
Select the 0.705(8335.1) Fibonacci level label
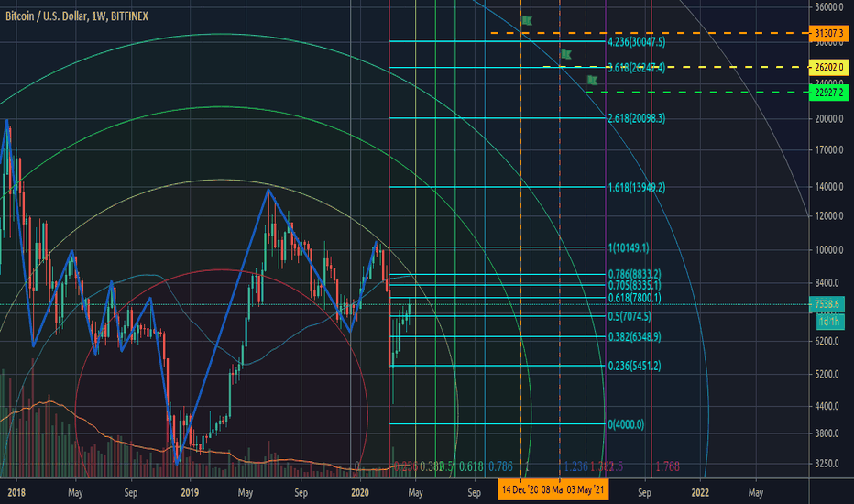[634, 285]
